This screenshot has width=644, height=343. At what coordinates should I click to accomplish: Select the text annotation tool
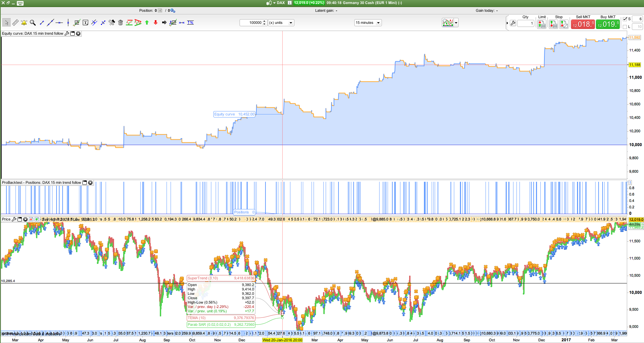pos(85,23)
